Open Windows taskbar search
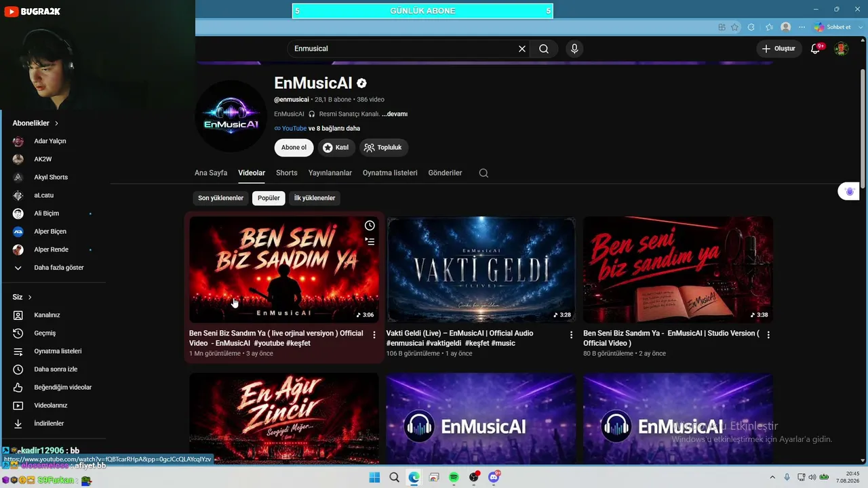Image resolution: width=868 pixels, height=488 pixels. (394, 478)
